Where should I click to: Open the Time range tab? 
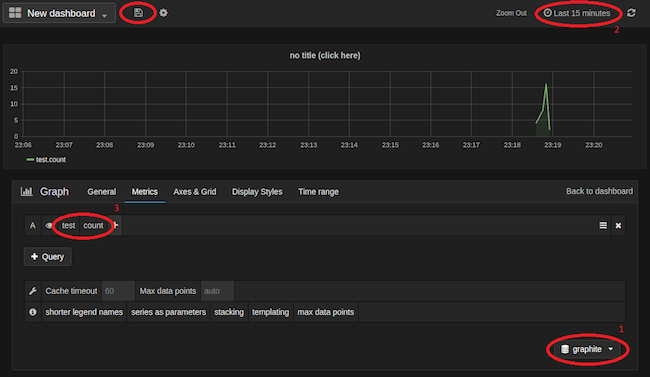pyautogui.click(x=318, y=192)
